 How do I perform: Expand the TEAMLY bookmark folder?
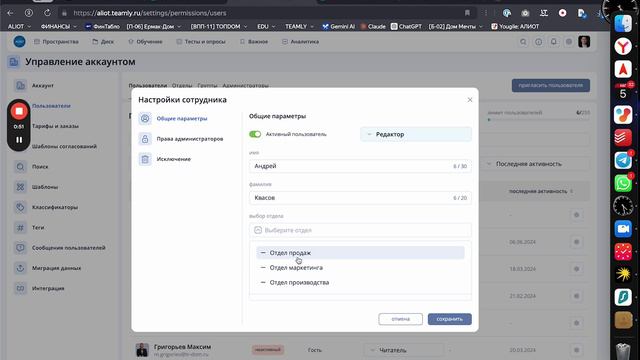pos(299,27)
